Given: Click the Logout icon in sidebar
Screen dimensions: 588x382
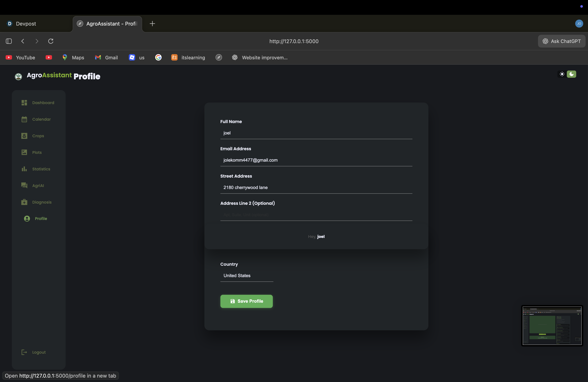Looking at the screenshot, I should point(24,352).
